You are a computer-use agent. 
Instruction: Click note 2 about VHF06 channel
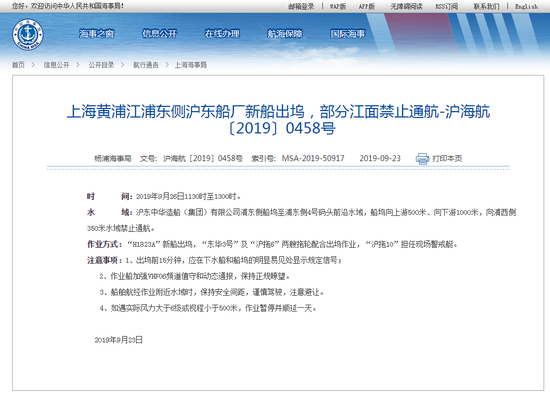195,276
